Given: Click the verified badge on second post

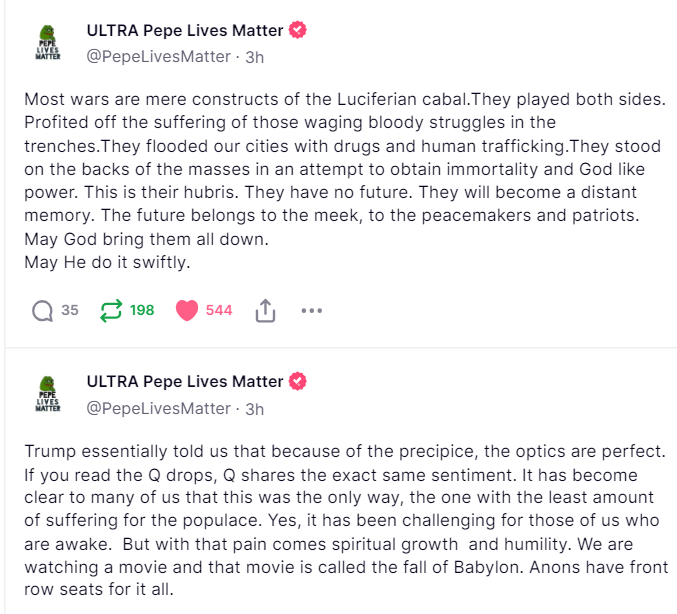Looking at the screenshot, I should click(x=298, y=381).
